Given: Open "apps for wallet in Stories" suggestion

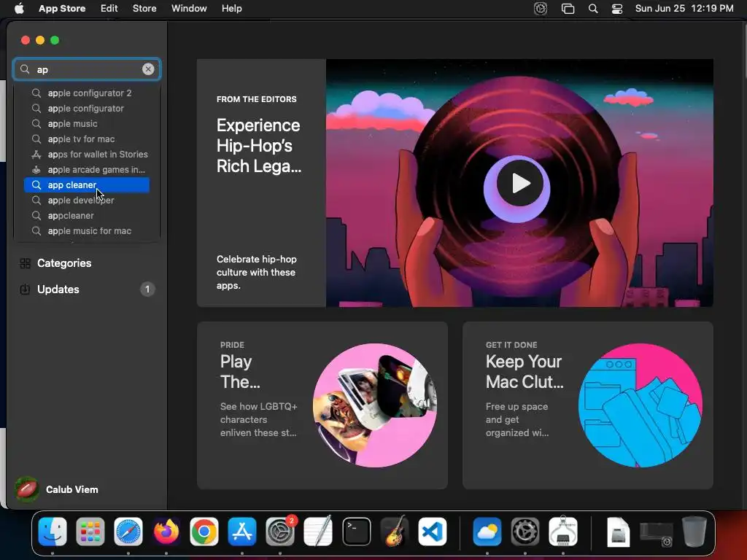Looking at the screenshot, I should pyautogui.click(x=87, y=155).
